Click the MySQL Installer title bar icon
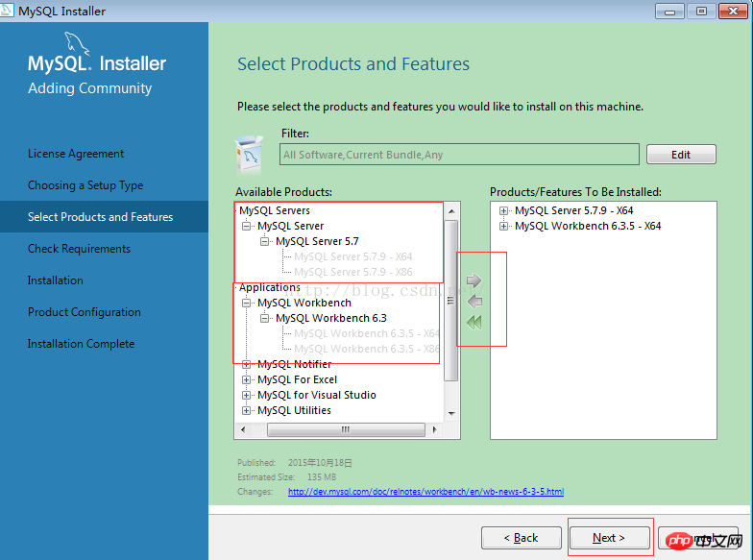 7,10
